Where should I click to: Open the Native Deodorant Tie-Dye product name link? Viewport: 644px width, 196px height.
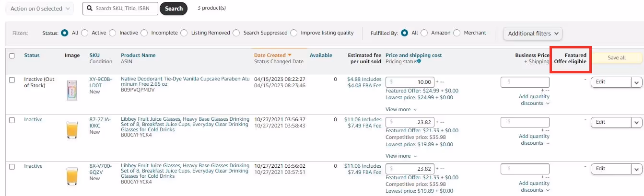click(x=185, y=82)
